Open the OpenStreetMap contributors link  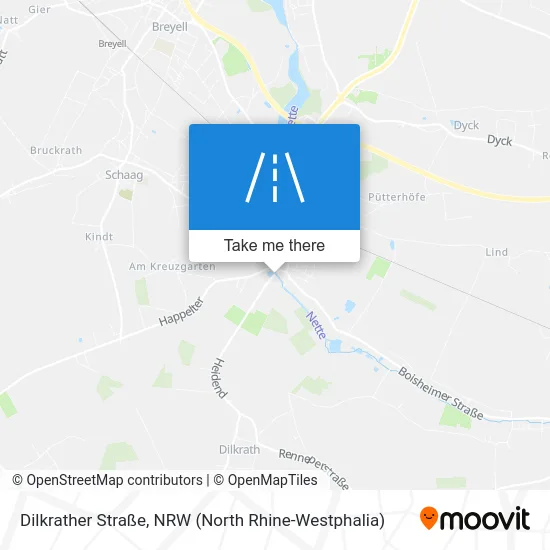pos(107,480)
